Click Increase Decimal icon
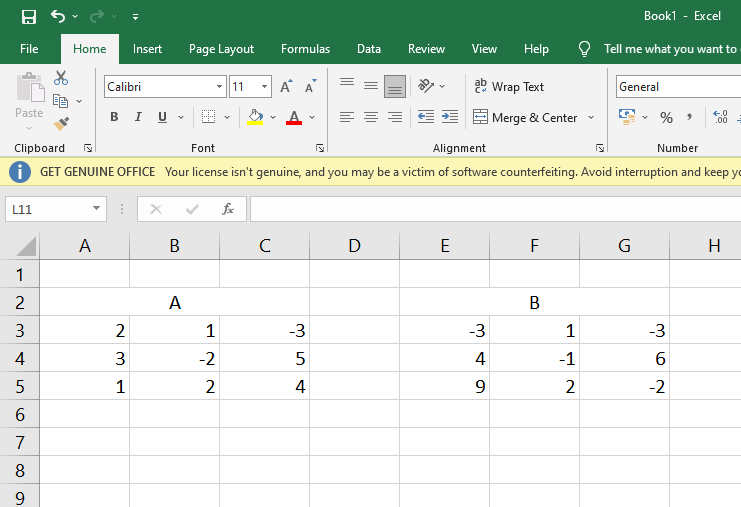The height and width of the screenshot is (507, 741). tap(721, 117)
